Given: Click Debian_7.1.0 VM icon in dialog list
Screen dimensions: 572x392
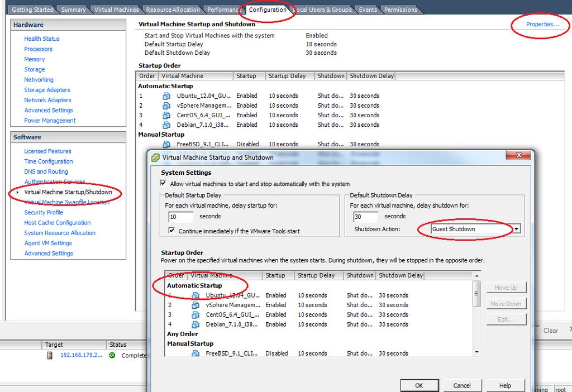Looking at the screenshot, I should [x=196, y=324].
